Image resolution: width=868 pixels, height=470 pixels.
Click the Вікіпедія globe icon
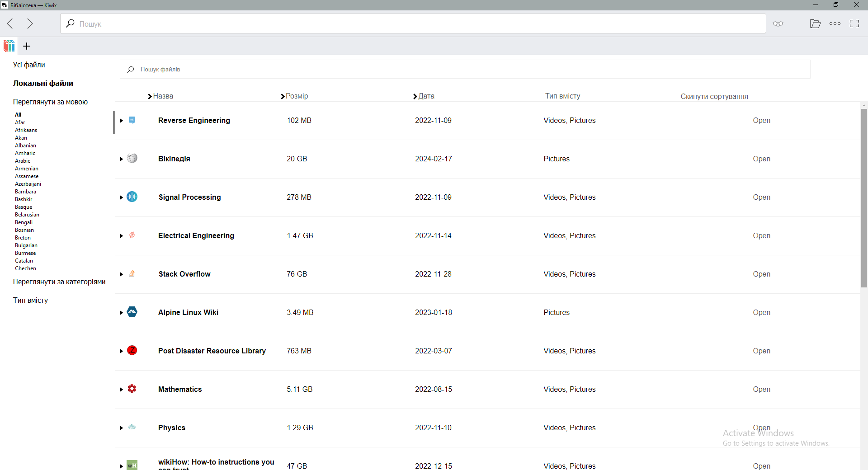[x=132, y=158]
